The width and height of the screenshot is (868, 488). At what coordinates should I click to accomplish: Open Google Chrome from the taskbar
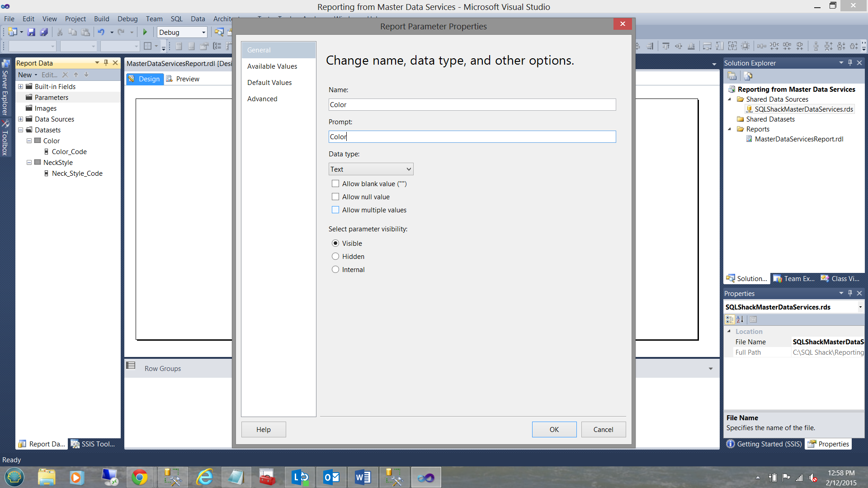pyautogui.click(x=139, y=477)
